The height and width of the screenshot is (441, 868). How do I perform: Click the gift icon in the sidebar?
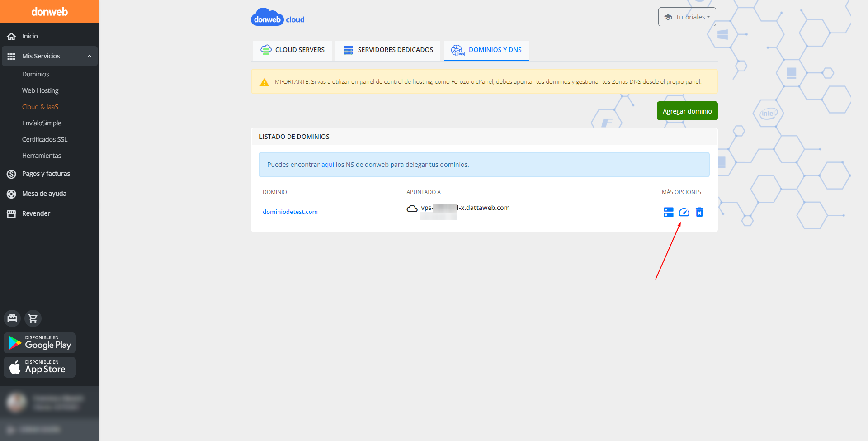(12, 318)
